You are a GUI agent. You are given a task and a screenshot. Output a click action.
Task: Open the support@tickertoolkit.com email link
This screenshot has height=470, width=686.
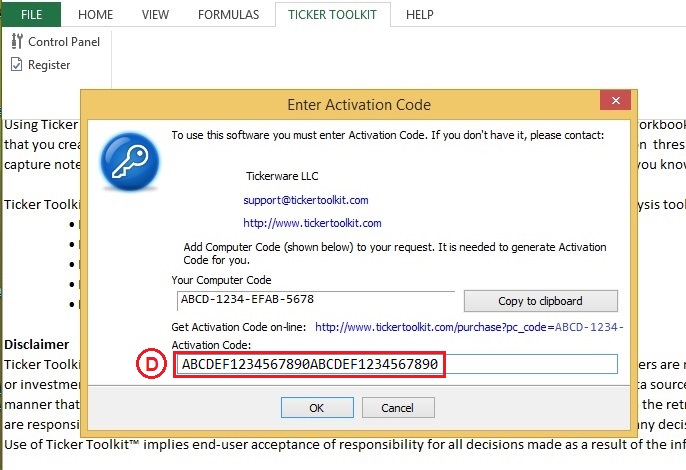coord(306,200)
